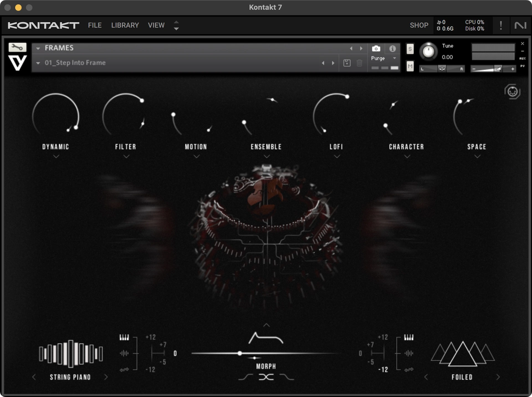
Task: Select the String Piano waveform thumbnail
Action: tap(71, 353)
